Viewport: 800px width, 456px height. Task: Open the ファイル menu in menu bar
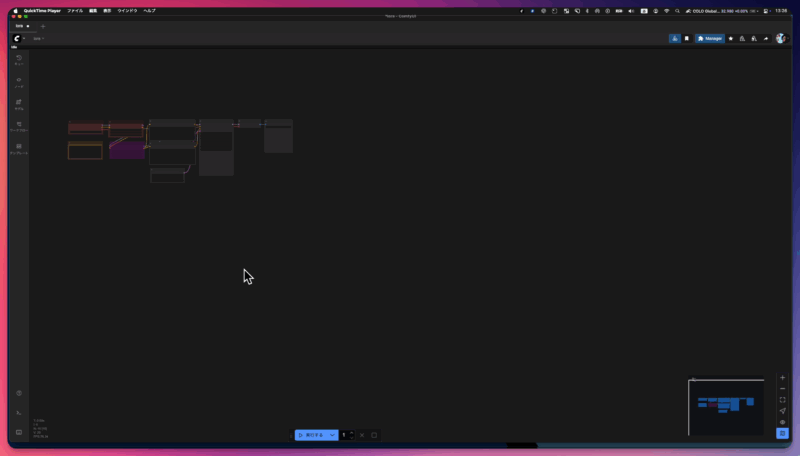pyautogui.click(x=75, y=10)
